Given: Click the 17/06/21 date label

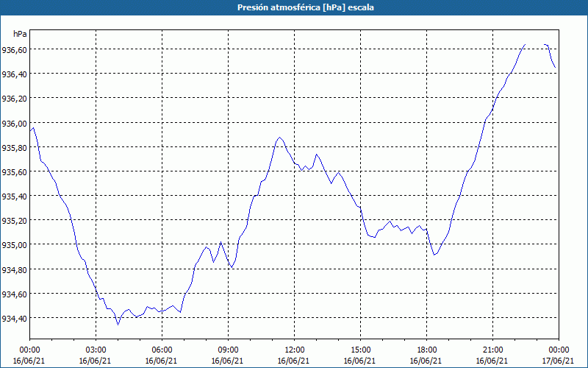Looking at the screenshot, I should point(559,361).
